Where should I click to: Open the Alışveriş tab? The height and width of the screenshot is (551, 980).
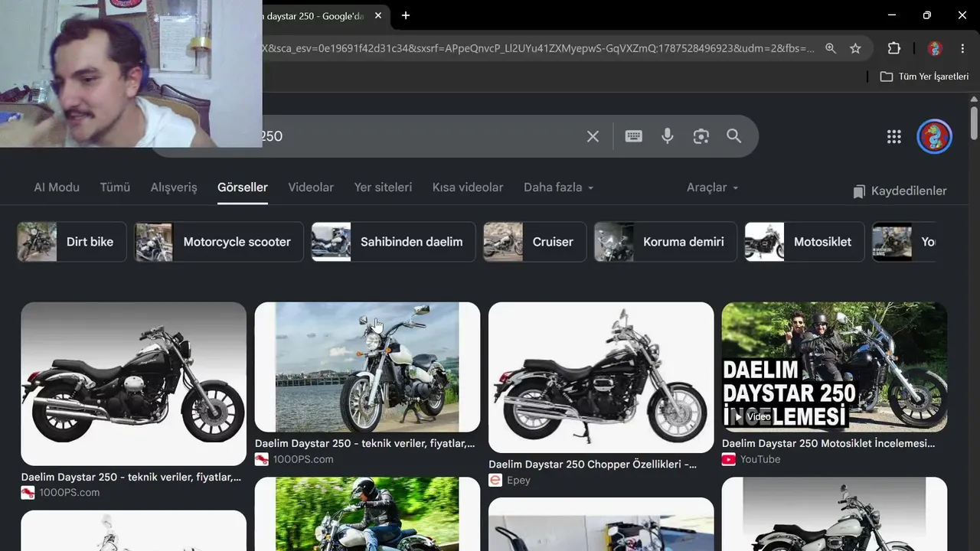(174, 187)
